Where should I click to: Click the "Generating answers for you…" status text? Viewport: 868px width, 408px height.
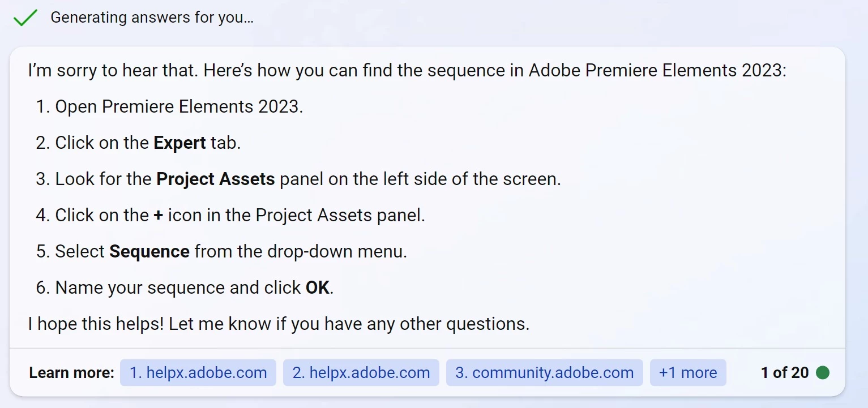point(152,18)
